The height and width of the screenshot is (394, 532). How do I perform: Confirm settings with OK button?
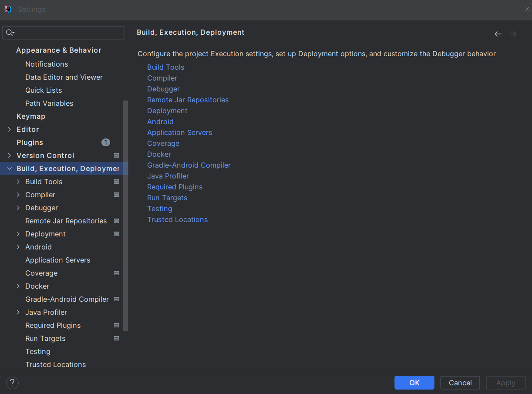414,383
